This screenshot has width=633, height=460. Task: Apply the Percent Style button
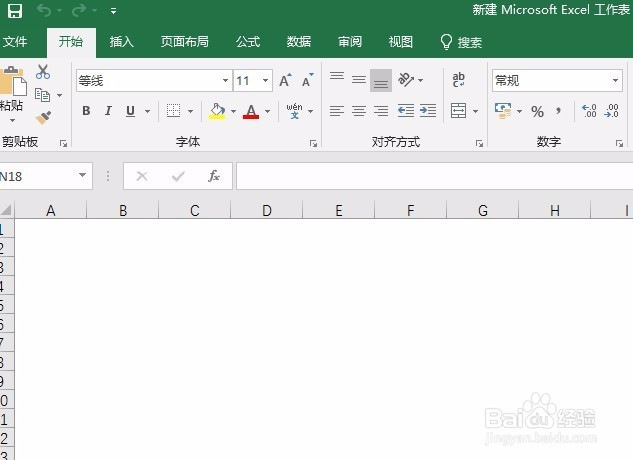point(537,111)
